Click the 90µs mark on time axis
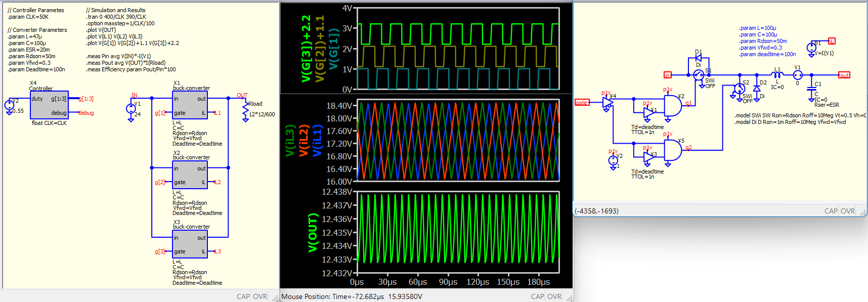Viewport: 868px width, 302px height. [x=448, y=282]
